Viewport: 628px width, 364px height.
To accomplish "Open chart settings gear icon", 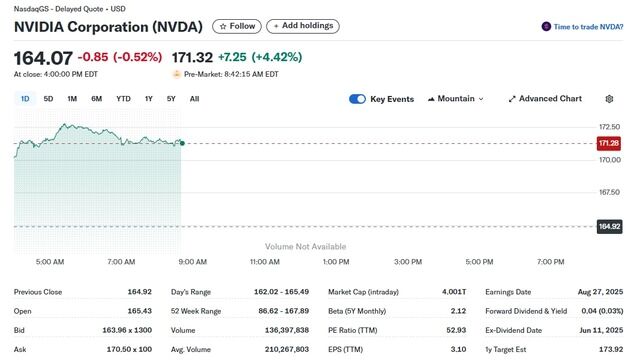I will (609, 99).
